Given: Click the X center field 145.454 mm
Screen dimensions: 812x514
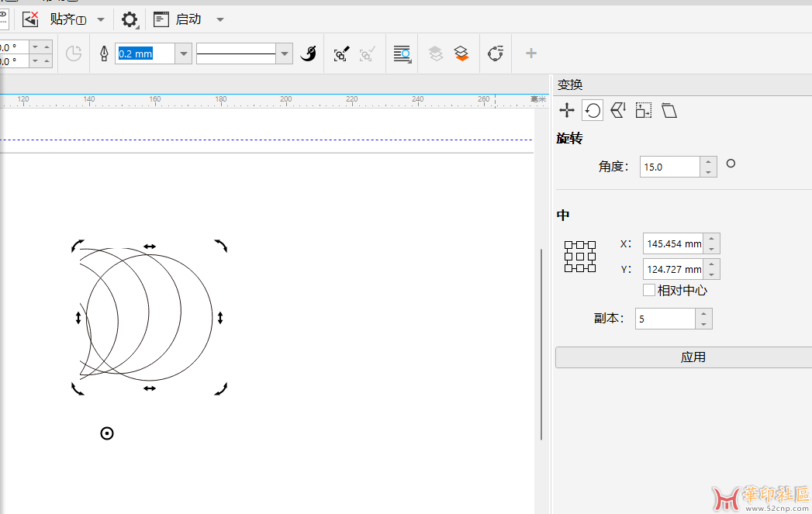Looking at the screenshot, I should click(672, 243).
